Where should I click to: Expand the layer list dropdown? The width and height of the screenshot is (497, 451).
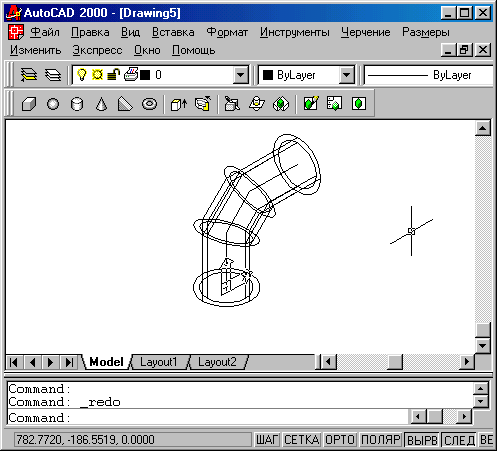coord(240,75)
